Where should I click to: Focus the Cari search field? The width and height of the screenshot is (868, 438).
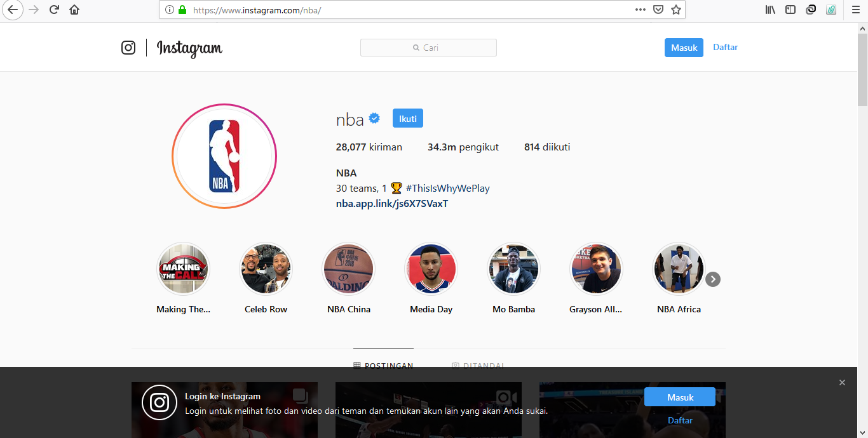428,48
